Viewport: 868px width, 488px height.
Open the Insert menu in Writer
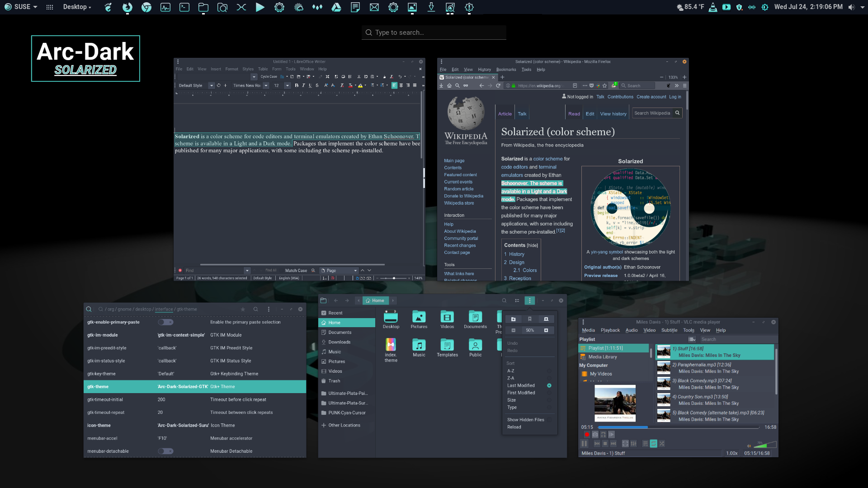click(216, 69)
